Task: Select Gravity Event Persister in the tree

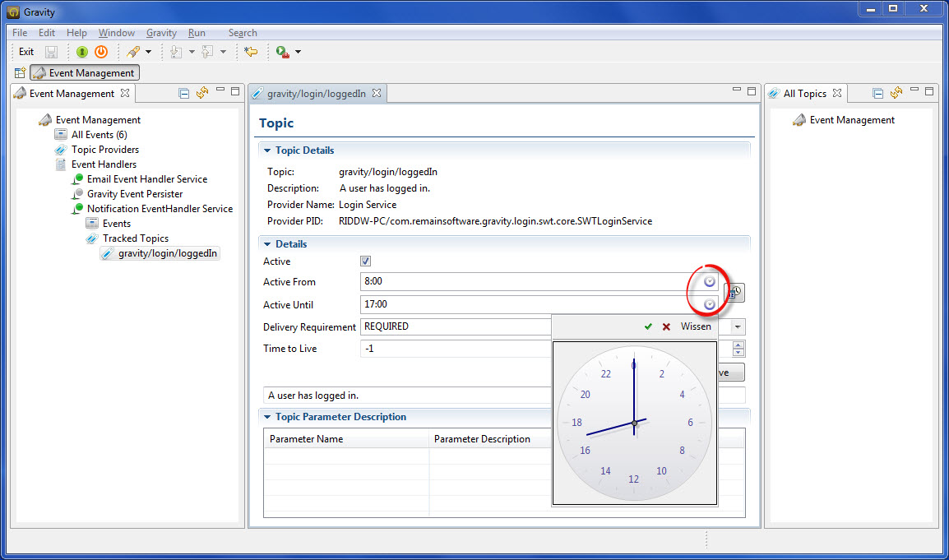Action: point(135,194)
